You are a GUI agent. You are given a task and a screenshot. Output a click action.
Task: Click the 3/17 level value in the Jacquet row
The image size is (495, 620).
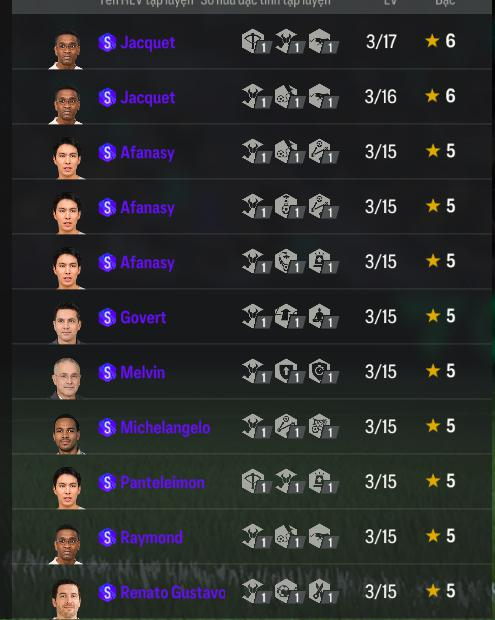(381, 42)
